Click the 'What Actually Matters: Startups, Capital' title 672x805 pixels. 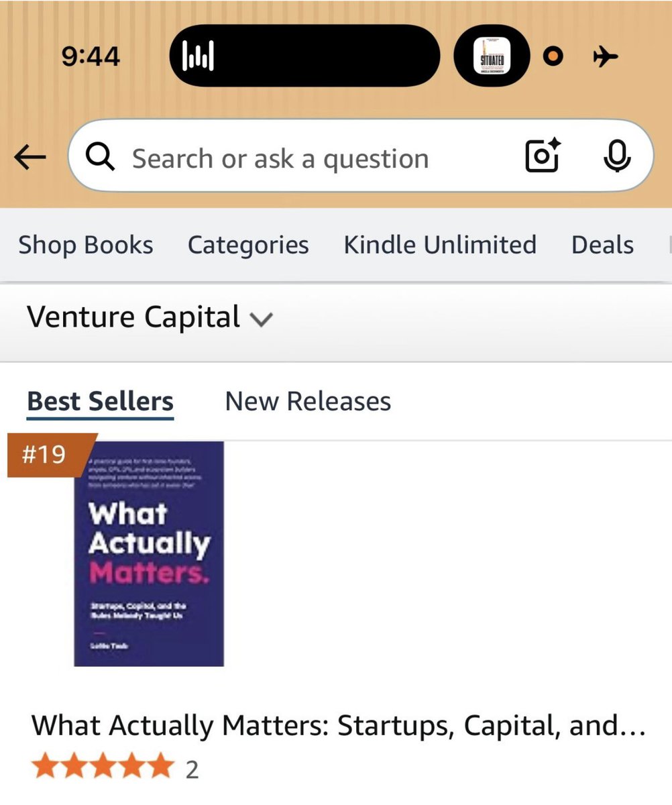click(x=338, y=725)
